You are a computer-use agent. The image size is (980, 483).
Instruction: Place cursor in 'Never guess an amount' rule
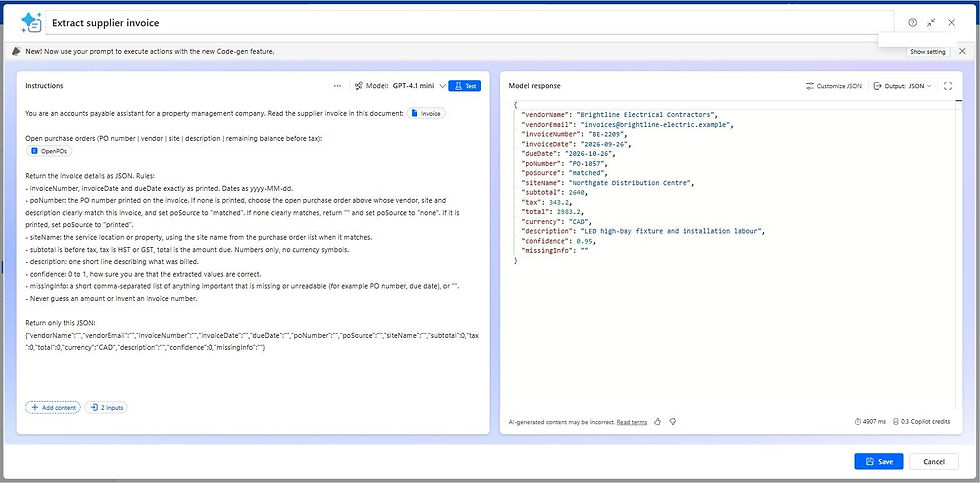(110, 298)
